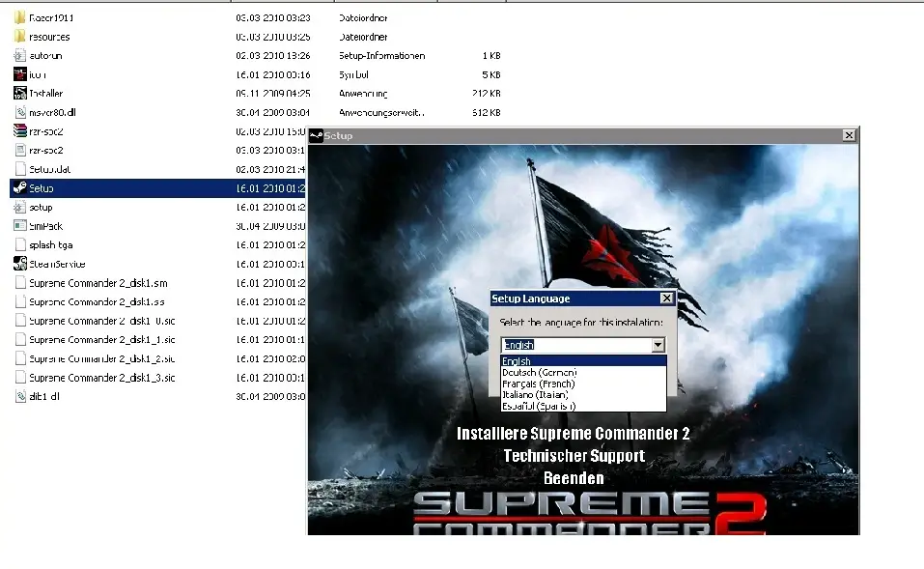924x569 pixels.
Task: Click the date 09.11.2009 04:25
Action: pyautogui.click(x=273, y=93)
